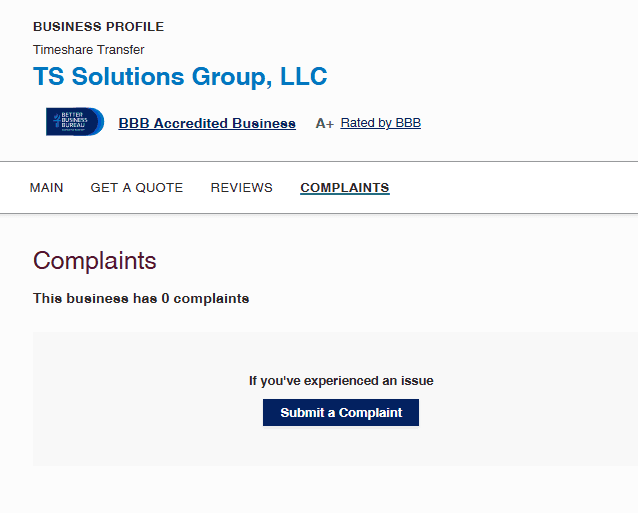Click the BUSINESS PROFILE label
This screenshot has height=513, width=638.
tap(98, 27)
